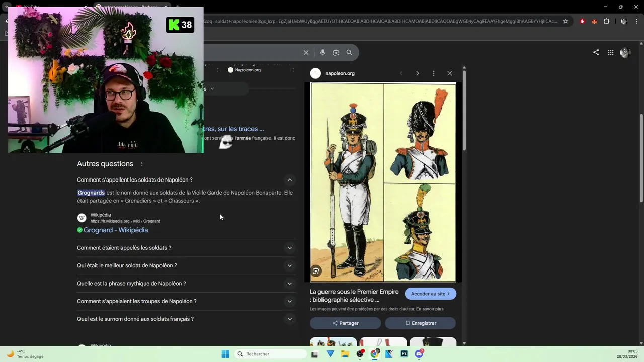Open the red hand ad-blocker extension
The height and width of the screenshot is (362, 644).
(x=582, y=21)
